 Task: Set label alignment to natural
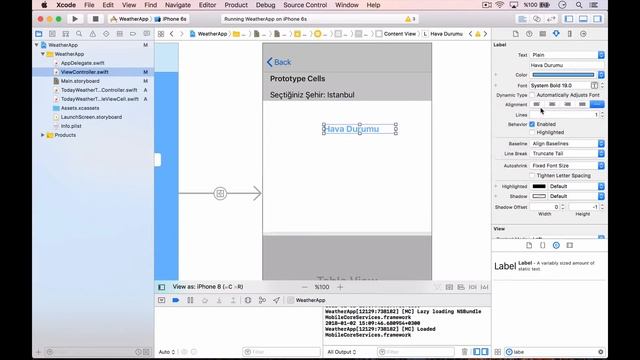597,104
